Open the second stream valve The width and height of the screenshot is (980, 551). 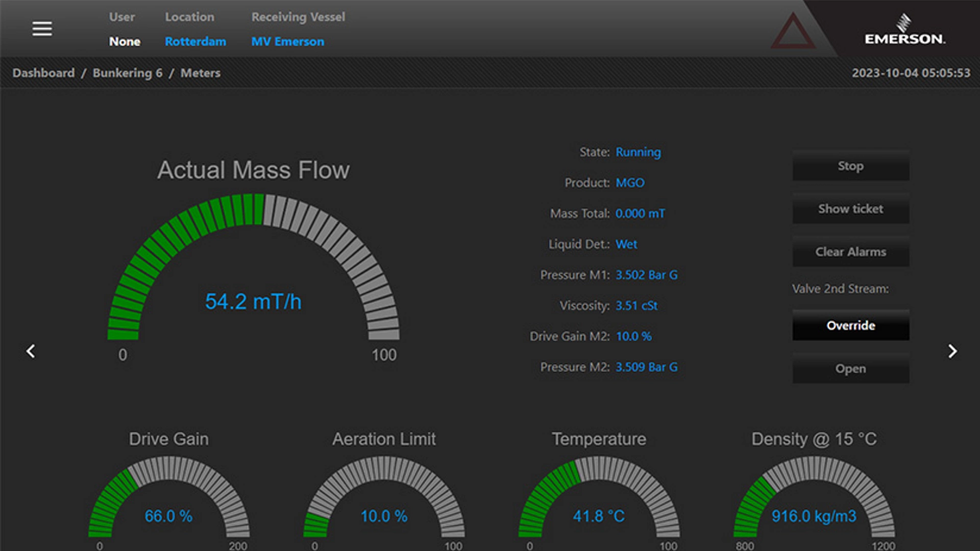coord(850,369)
